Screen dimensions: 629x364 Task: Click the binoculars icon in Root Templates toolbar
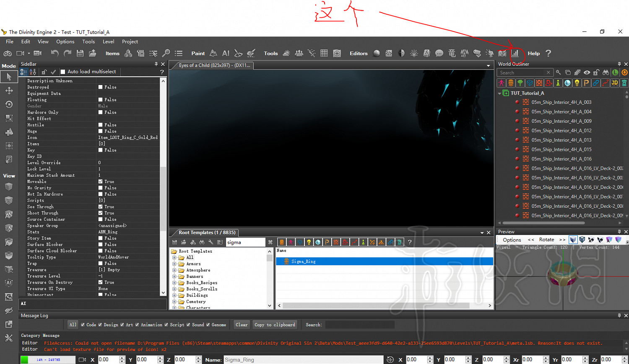point(202,242)
